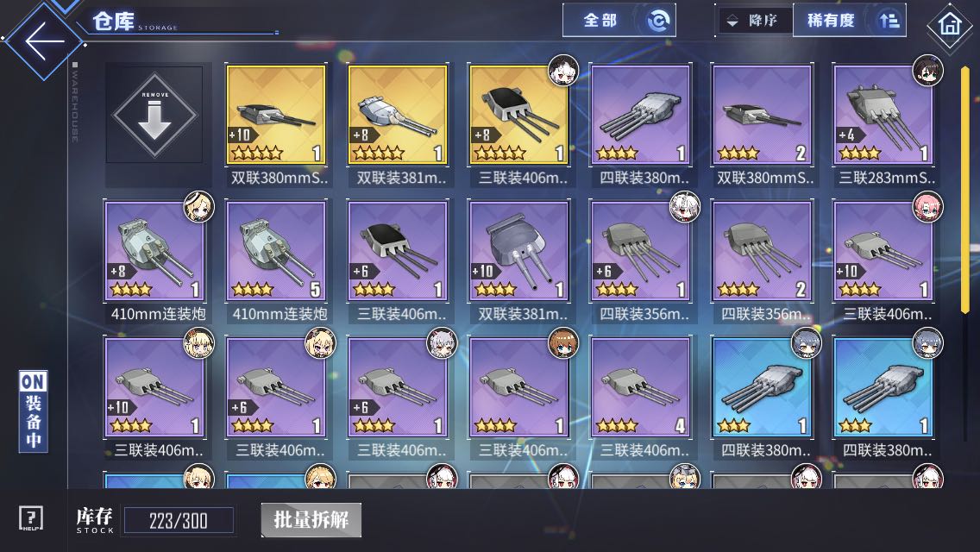Open the home screen icon
The height and width of the screenshot is (552, 980).
click(x=949, y=25)
